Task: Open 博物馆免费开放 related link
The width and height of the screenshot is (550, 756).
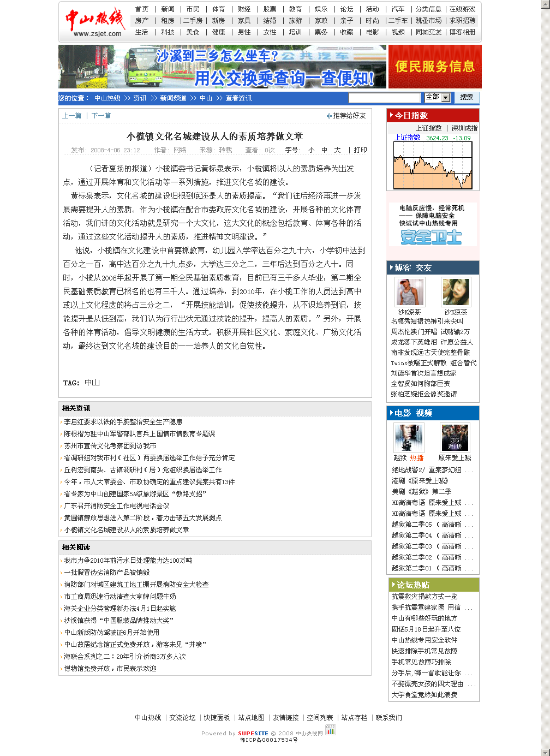Action: pos(110,669)
